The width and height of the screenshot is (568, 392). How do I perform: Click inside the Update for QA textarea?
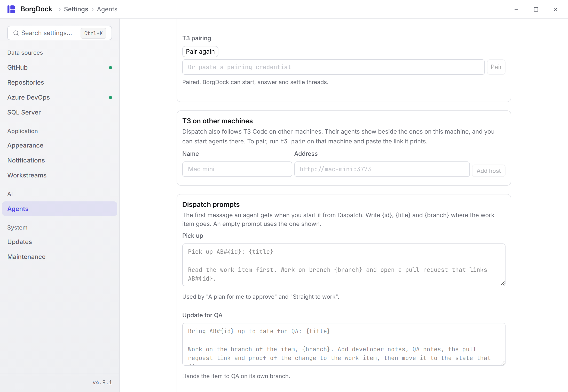click(x=344, y=344)
